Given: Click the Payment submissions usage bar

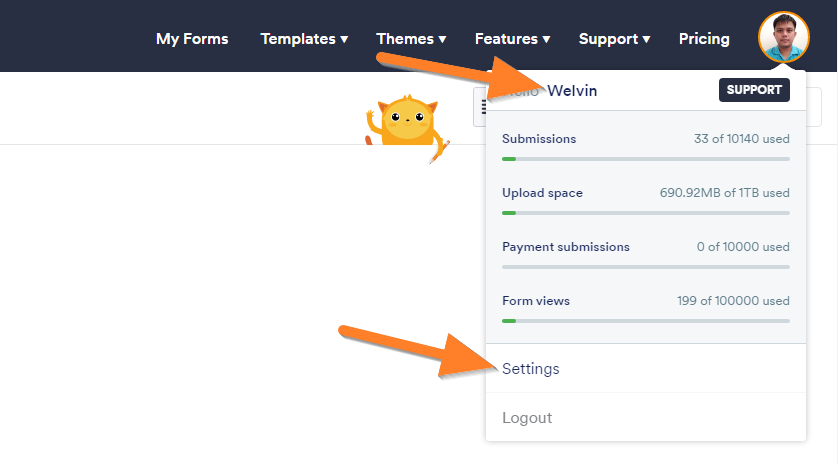Looking at the screenshot, I should tap(646, 267).
